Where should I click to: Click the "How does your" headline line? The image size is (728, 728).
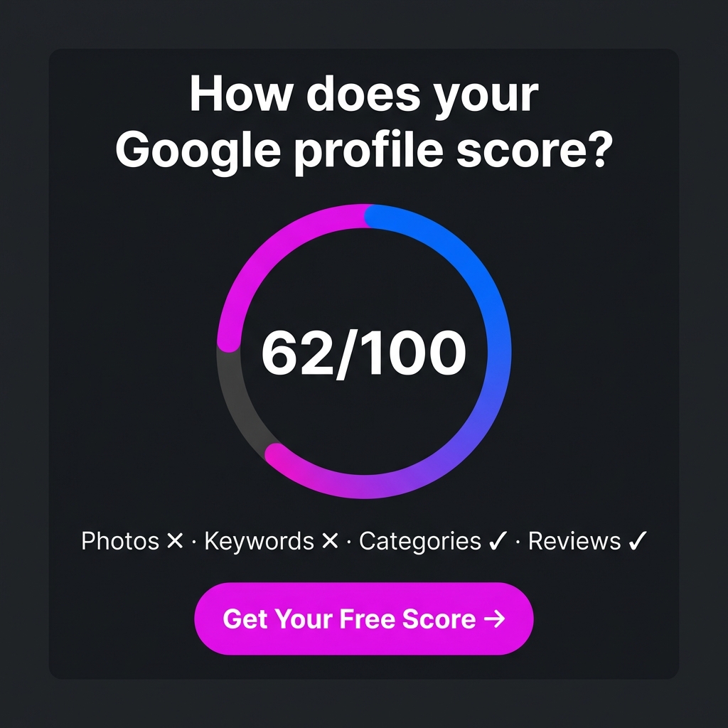(364, 95)
